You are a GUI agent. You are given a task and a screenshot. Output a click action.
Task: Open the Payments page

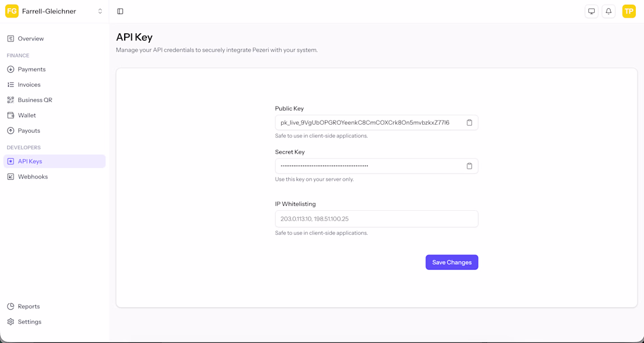click(x=32, y=69)
